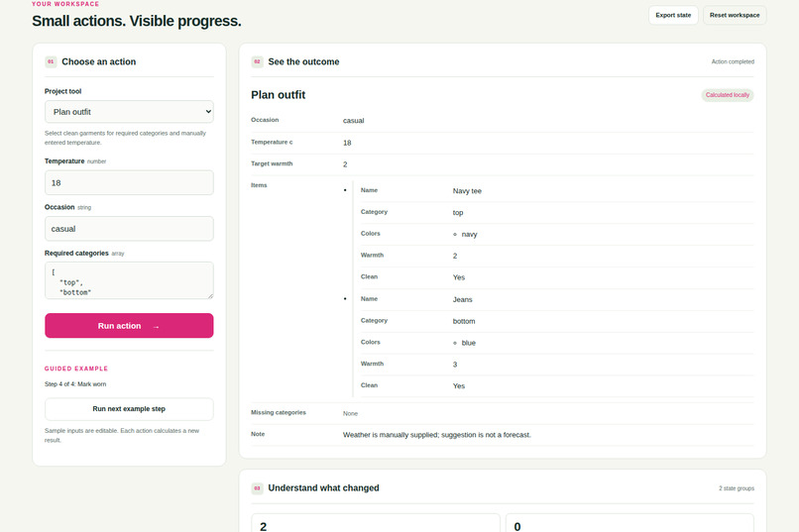Click the Export state button
Image resolution: width=799 pixels, height=532 pixels.
pos(673,15)
